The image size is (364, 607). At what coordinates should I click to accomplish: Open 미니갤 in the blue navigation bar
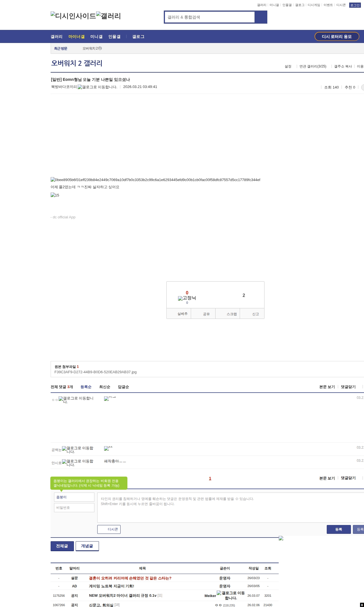[x=96, y=36]
